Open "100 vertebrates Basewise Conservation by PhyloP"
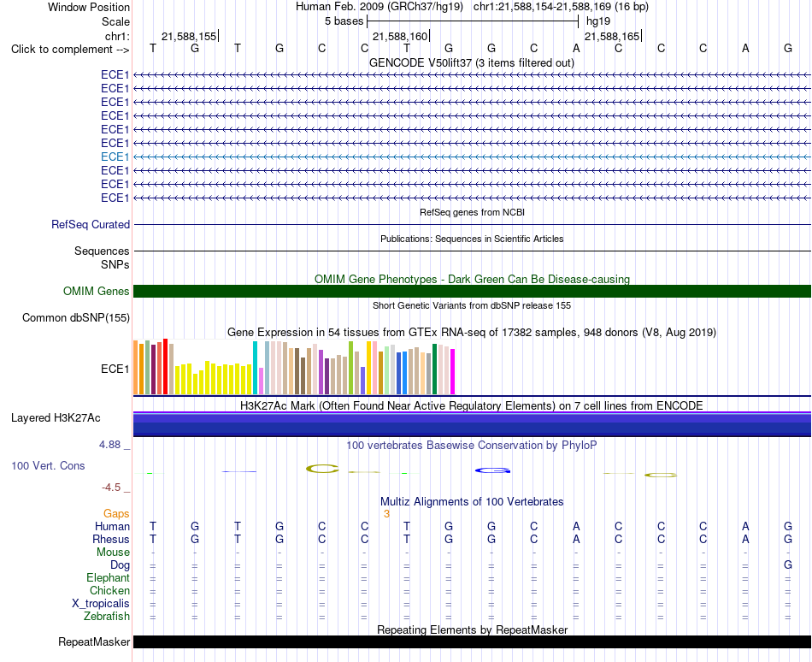 tap(472, 446)
